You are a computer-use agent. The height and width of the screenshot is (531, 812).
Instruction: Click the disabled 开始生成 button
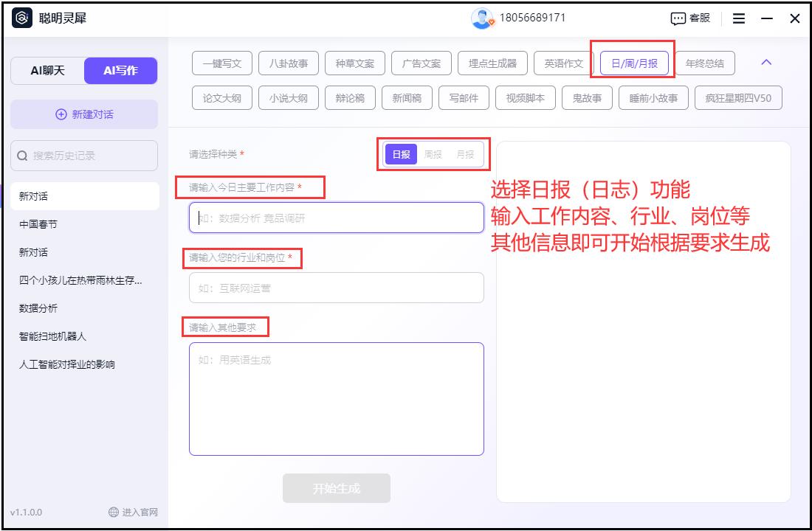pos(337,487)
